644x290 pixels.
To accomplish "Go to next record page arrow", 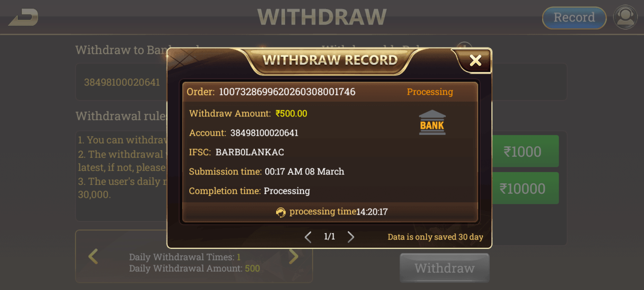I will tap(351, 237).
